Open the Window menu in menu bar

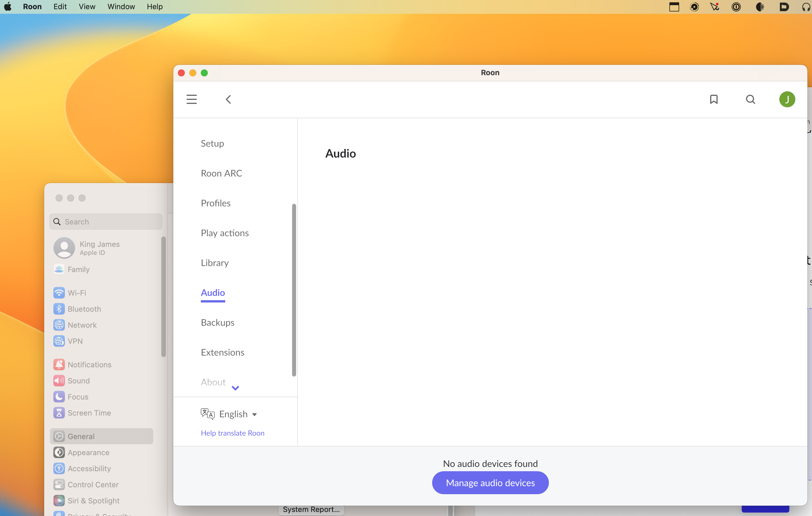tap(121, 7)
